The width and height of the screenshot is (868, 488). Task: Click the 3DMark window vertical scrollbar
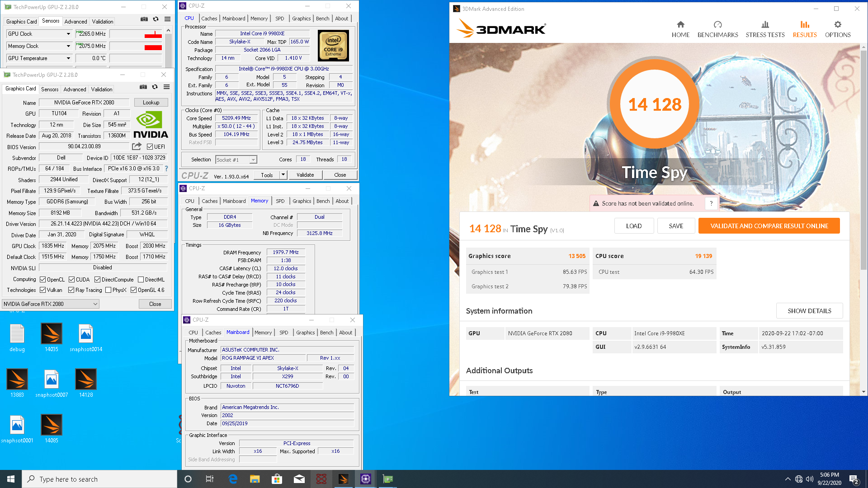863,160
